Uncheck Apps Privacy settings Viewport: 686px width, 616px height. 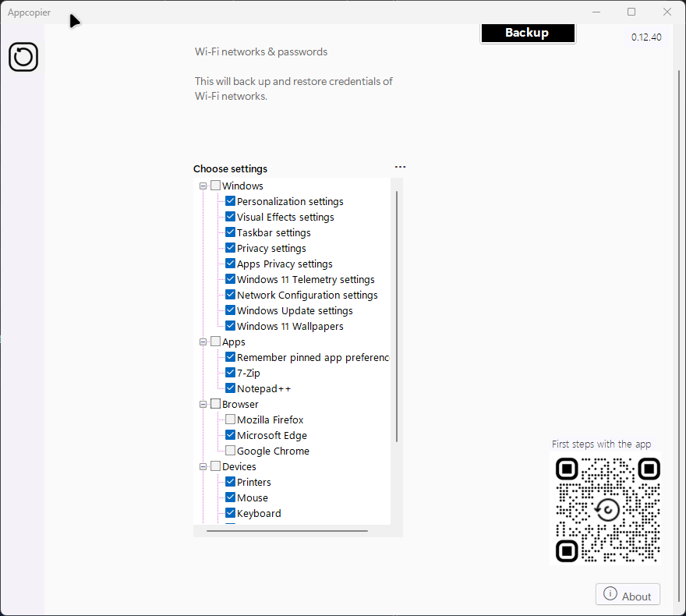[x=231, y=264]
